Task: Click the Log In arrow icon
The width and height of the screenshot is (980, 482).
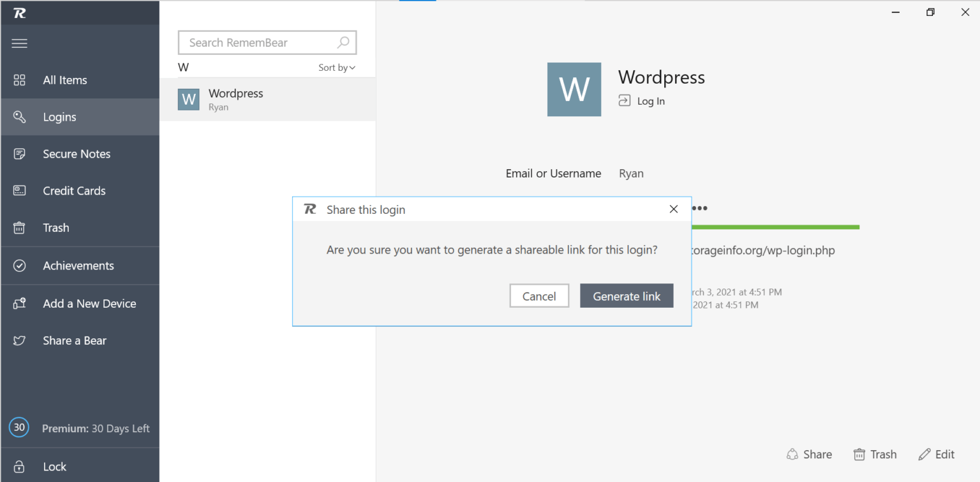Action: (625, 101)
